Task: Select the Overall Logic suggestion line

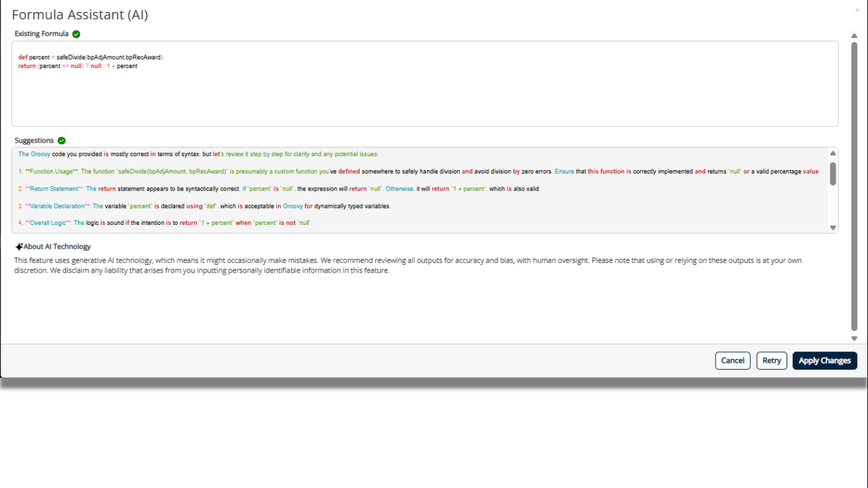Action: pyautogui.click(x=165, y=223)
